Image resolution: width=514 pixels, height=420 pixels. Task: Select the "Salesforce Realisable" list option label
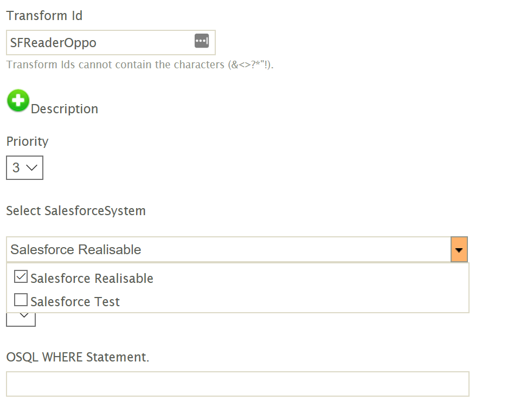pyautogui.click(x=92, y=279)
